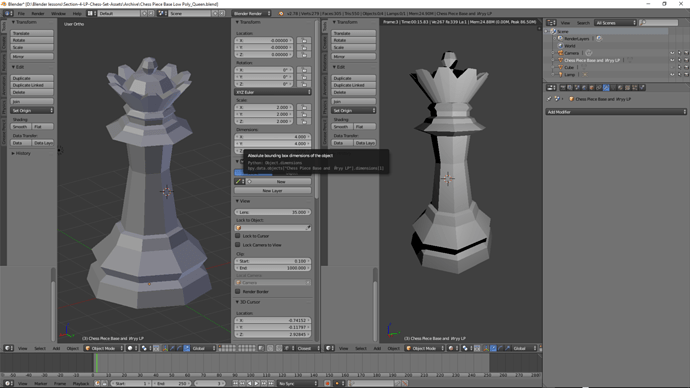Click the outliner search field

[659, 23]
